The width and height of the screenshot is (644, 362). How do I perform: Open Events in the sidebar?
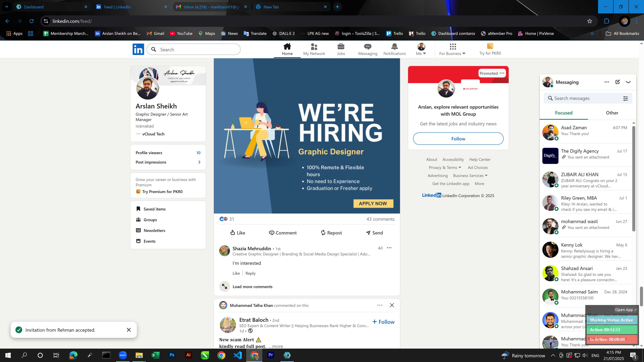(146, 241)
